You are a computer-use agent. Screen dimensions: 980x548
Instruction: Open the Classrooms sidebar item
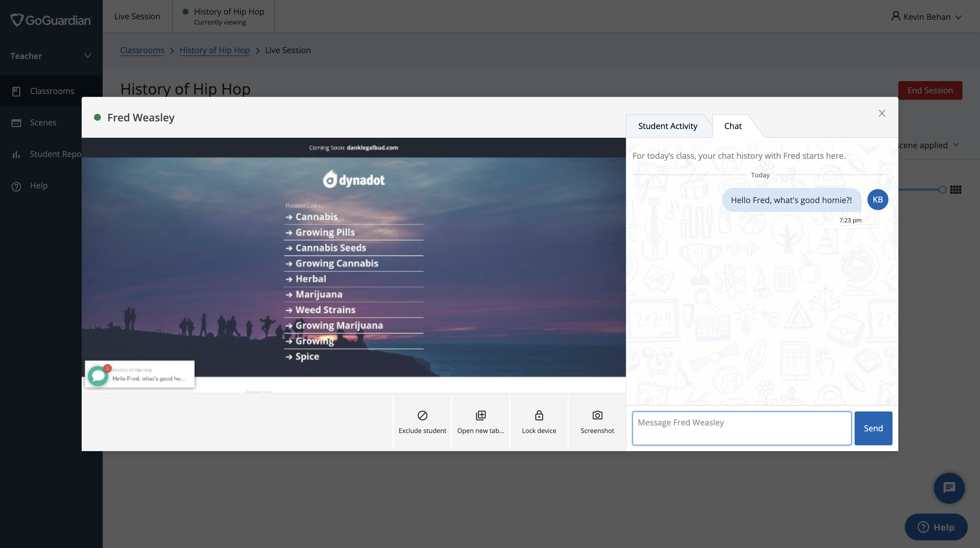(52, 91)
